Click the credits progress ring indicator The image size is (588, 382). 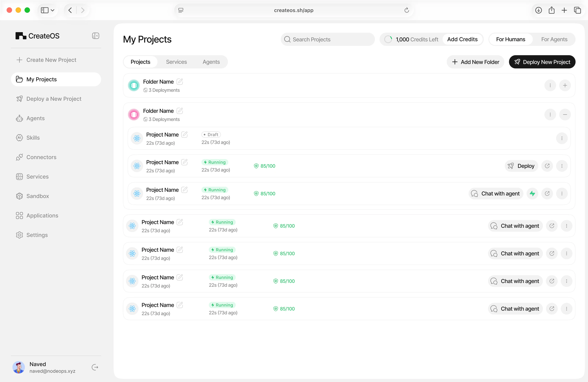click(x=388, y=39)
